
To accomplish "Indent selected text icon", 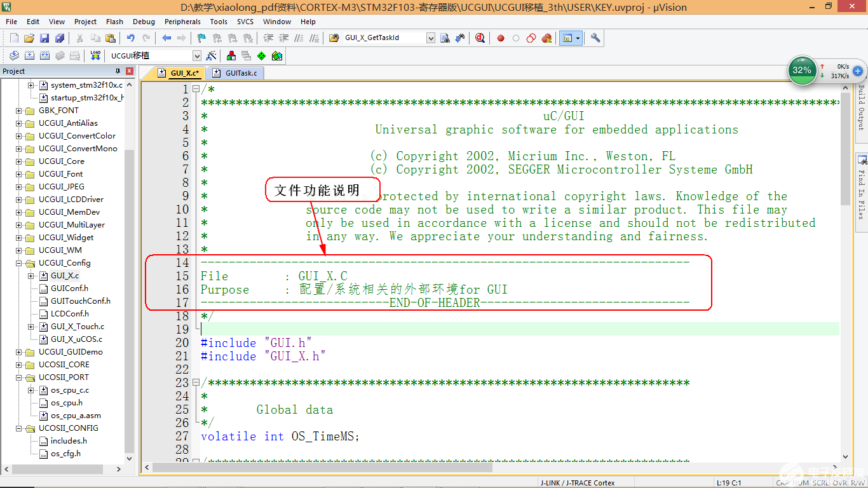I will [268, 38].
